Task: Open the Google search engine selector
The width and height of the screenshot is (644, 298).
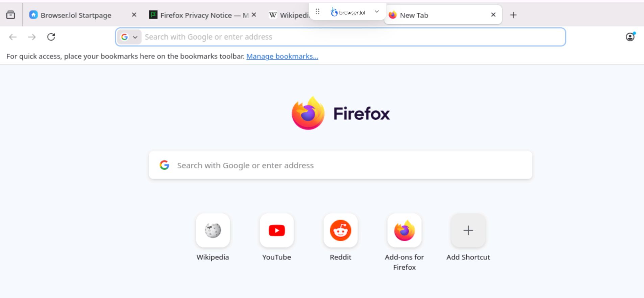Action: coord(125,37)
